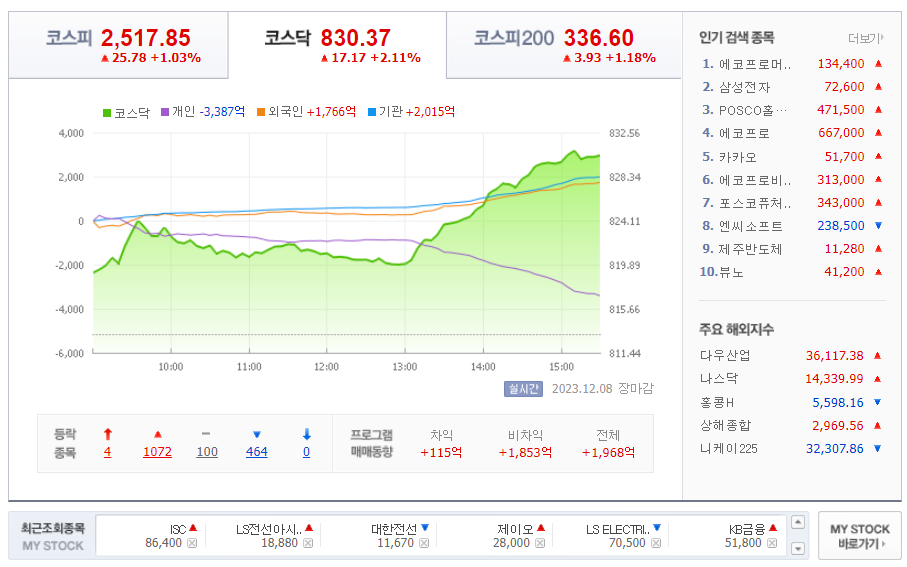Open 나스닥 overseas index entry

click(x=719, y=378)
